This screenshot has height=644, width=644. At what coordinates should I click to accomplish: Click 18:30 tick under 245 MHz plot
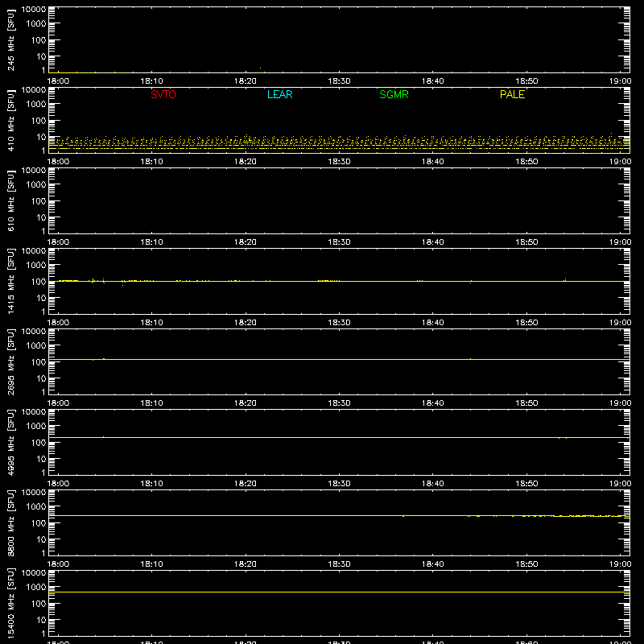(339, 81)
